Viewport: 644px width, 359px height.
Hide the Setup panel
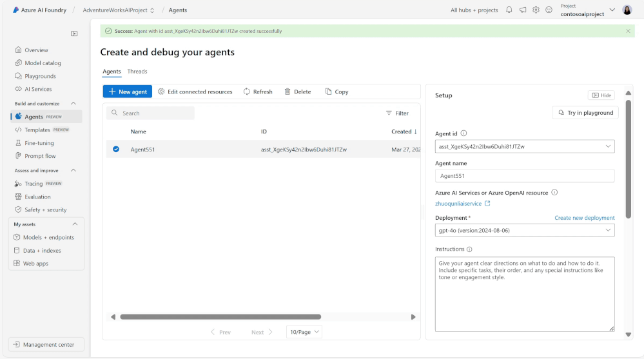(x=601, y=95)
